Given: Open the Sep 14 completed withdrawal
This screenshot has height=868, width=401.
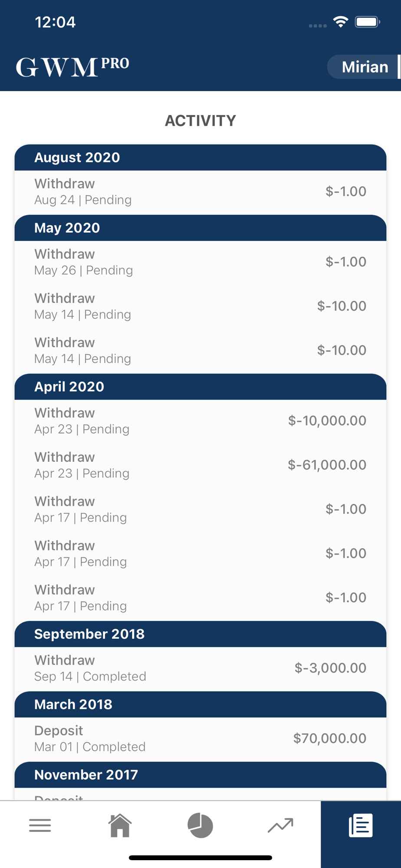Looking at the screenshot, I should tap(200, 668).
